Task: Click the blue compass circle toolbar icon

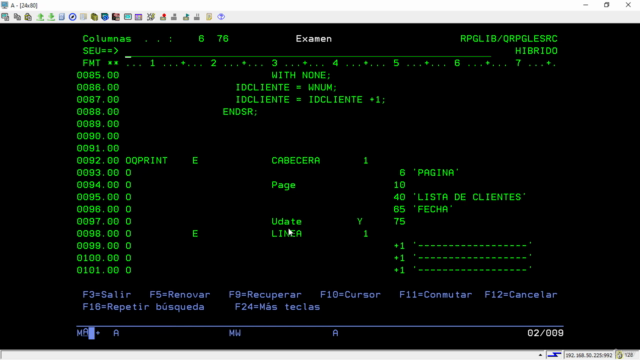Action: [x=73, y=17]
